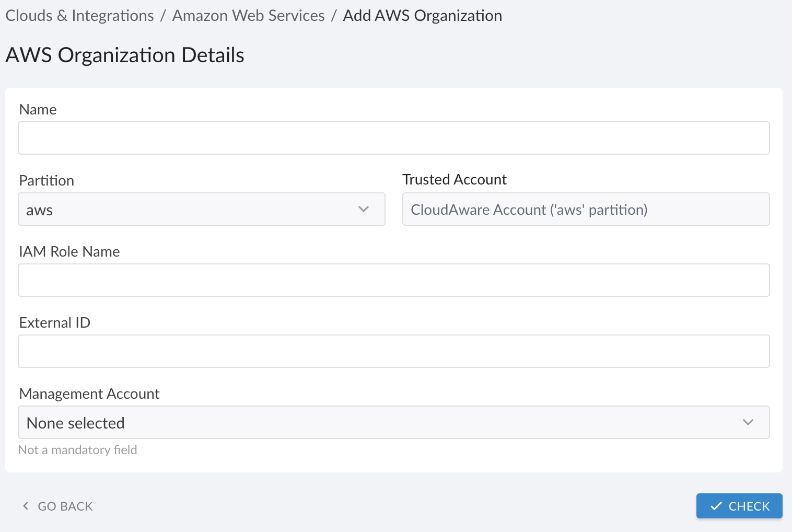Click the CHECK button

(x=739, y=506)
